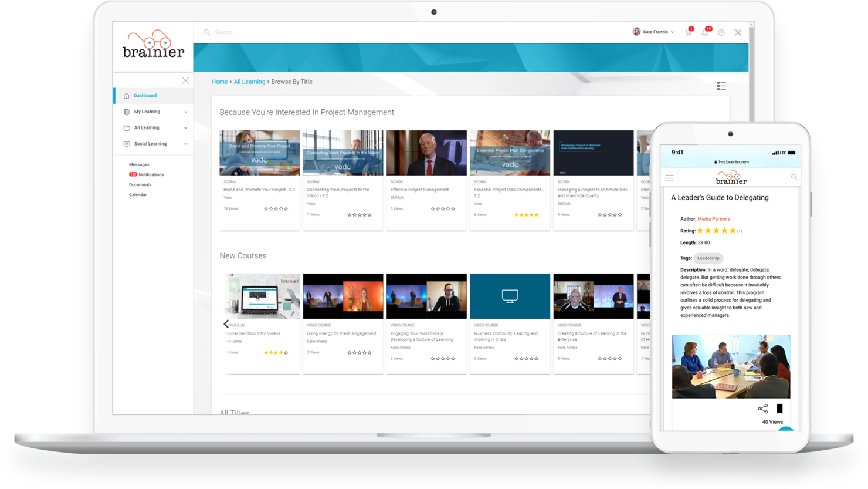This screenshot has width=868, height=489.
Task: Open Messages from the sidebar
Action: point(139,164)
